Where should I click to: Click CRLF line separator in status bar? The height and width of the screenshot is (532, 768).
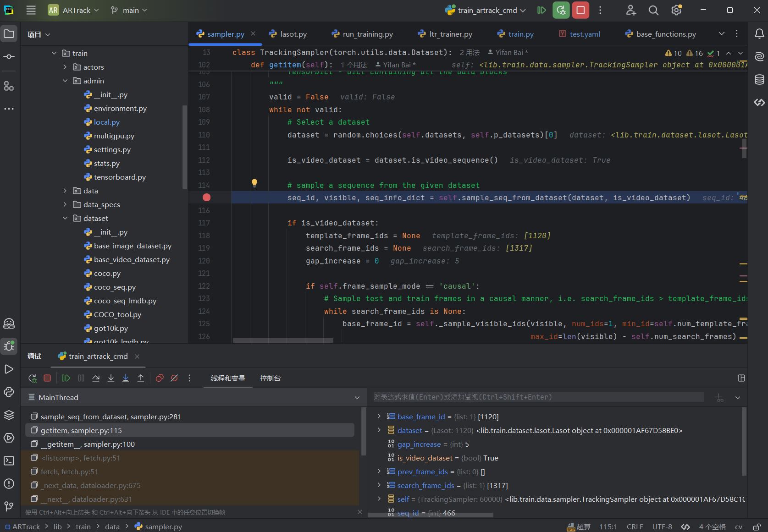635,527
